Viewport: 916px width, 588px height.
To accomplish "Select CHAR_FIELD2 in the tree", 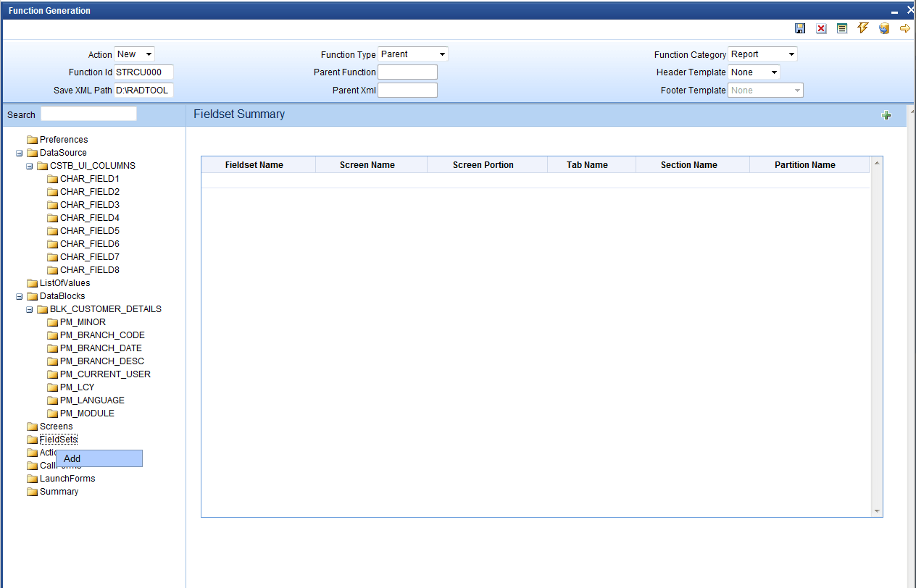I will tap(90, 192).
